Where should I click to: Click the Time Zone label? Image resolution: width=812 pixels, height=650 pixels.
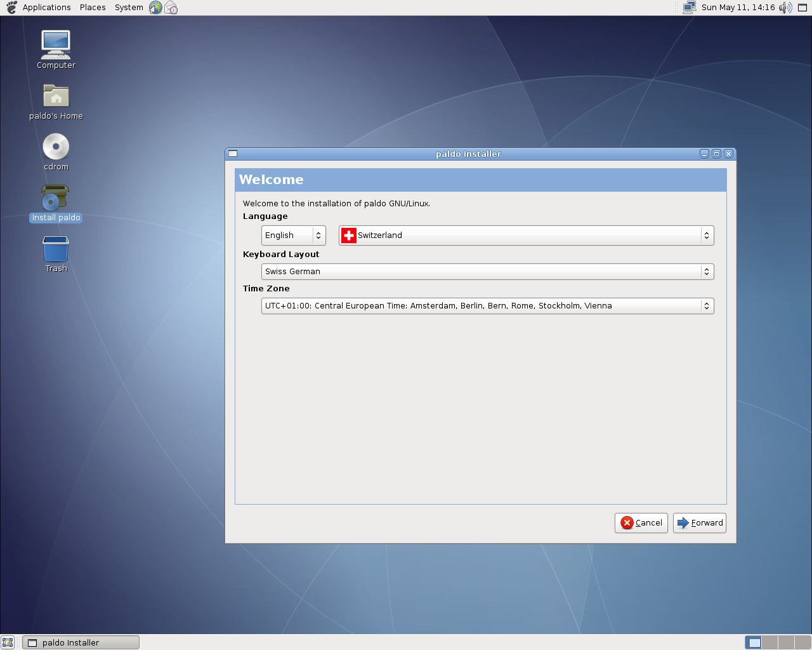click(266, 288)
